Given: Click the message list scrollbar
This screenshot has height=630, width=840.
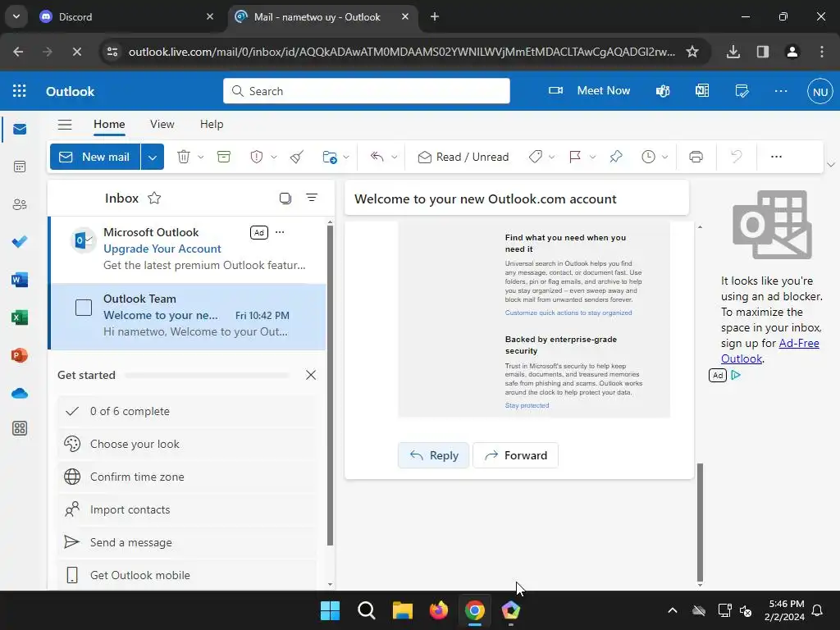Looking at the screenshot, I should point(330,386).
